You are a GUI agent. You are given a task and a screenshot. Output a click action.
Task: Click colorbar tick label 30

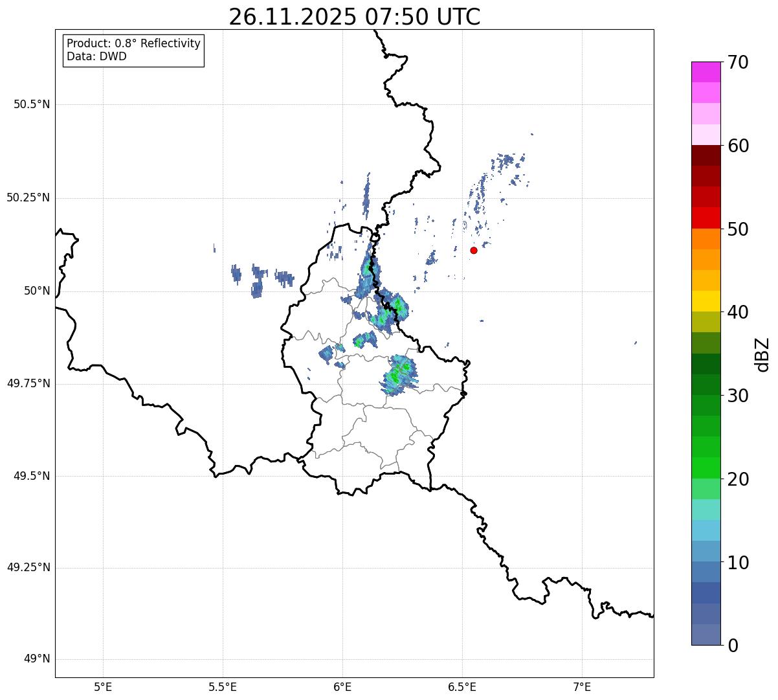coord(739,396)
